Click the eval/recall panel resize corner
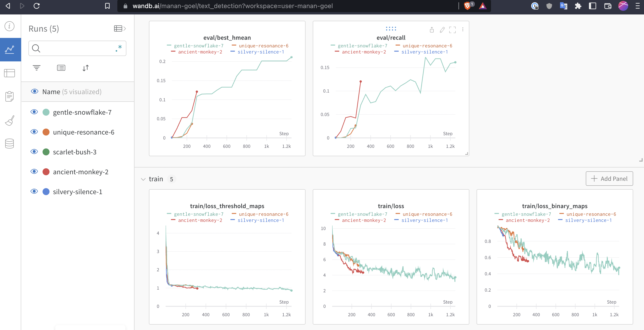The height and width of the screenshot is (330, 644). (x=466, y=153)
